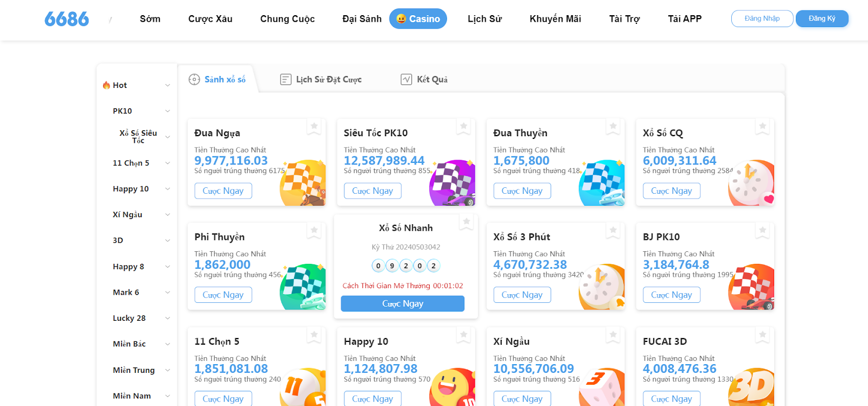Click the Lịch Sử Đặt Cược list icon

click(x=286, y=80)
